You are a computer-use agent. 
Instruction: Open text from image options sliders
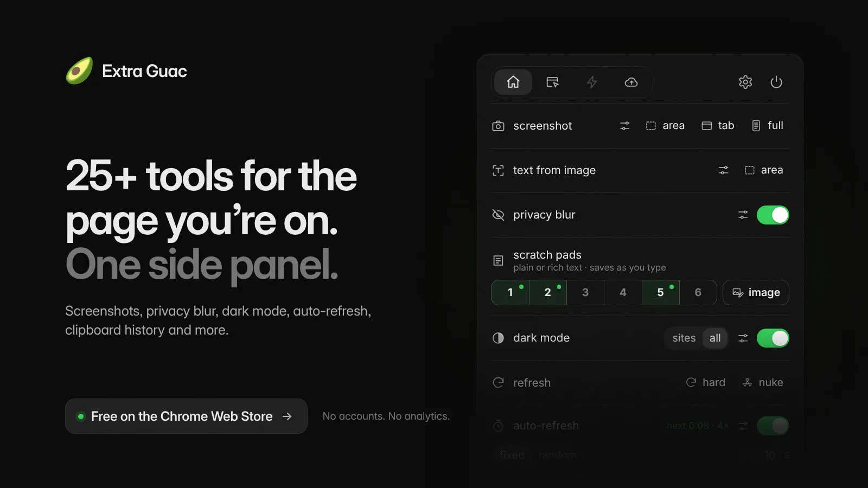(724, 170)
